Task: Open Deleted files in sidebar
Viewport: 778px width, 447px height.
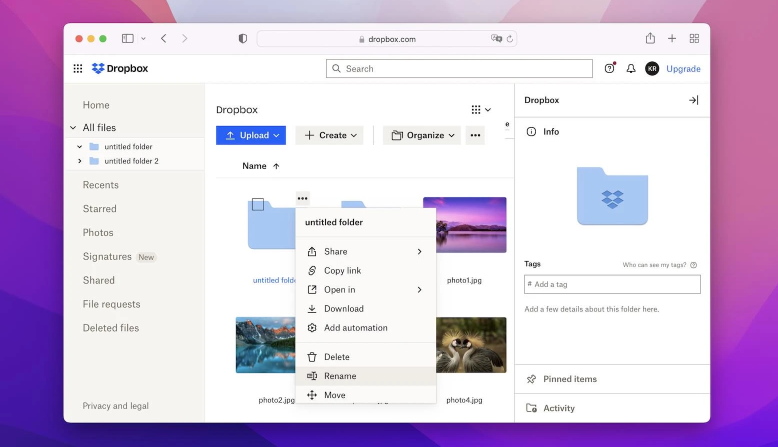Action: 111,328
